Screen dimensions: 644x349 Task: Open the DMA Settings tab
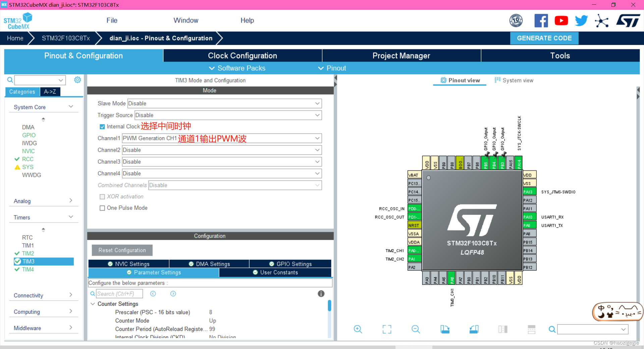[x=209, y=264]
